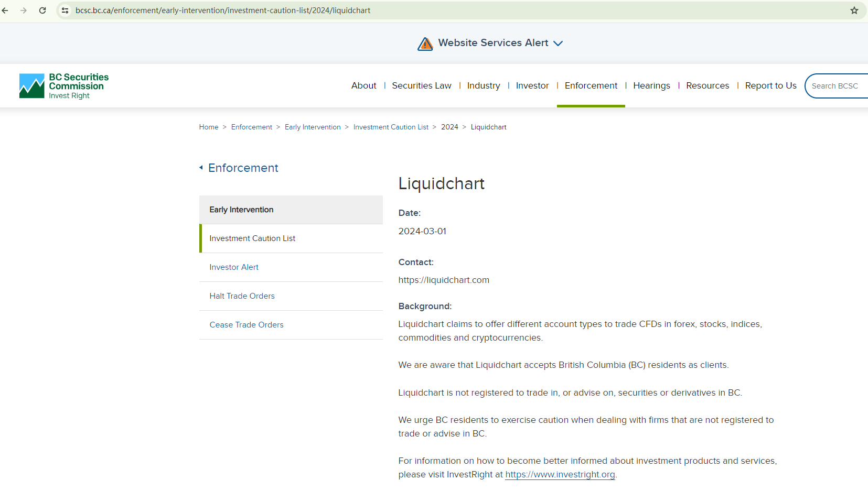Open the Report to Us menu
Image resolution: width=868 pixels, height=491 pixels.
(771, 86)
